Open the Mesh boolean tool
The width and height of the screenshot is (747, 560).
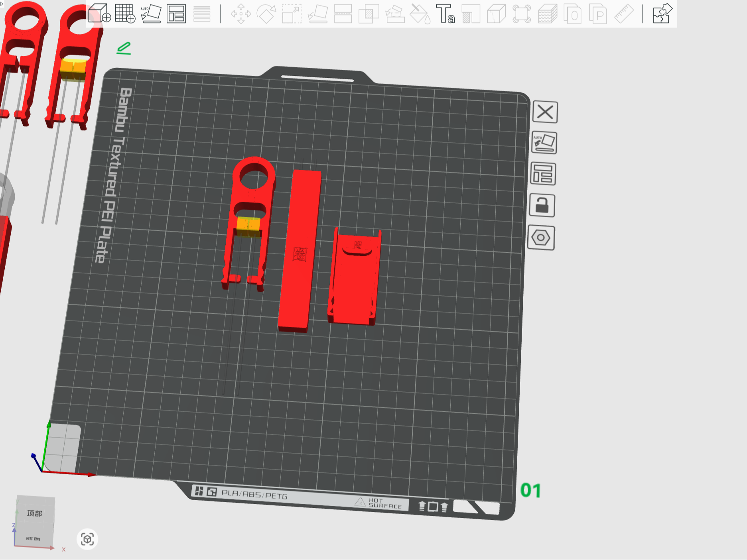coord(369,14)
